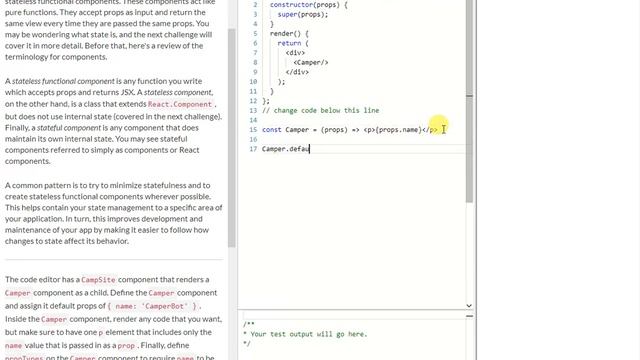Image resolution: width=640 pixels, height=360 pixels.
Task: Click the 'return (' statement on line 6
Action: [x=293, y=43]
